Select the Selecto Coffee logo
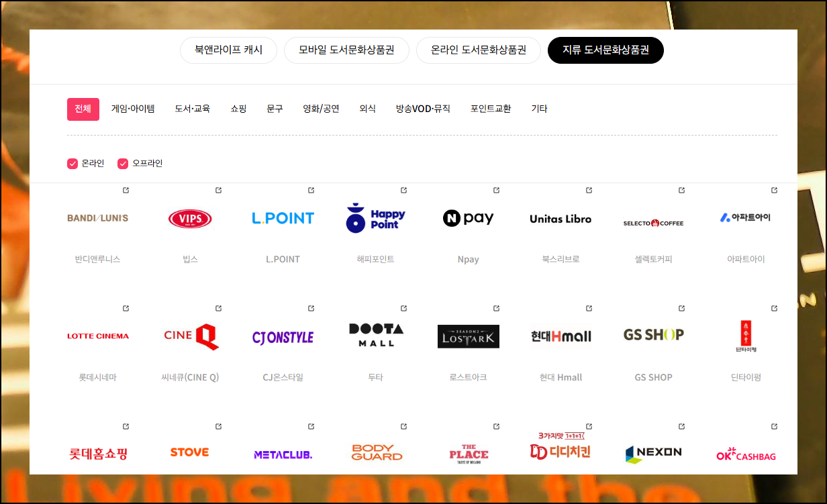Image resolution: width=827 pixels, height=504 pixels. pyautogui.click(x=653, y=223)
